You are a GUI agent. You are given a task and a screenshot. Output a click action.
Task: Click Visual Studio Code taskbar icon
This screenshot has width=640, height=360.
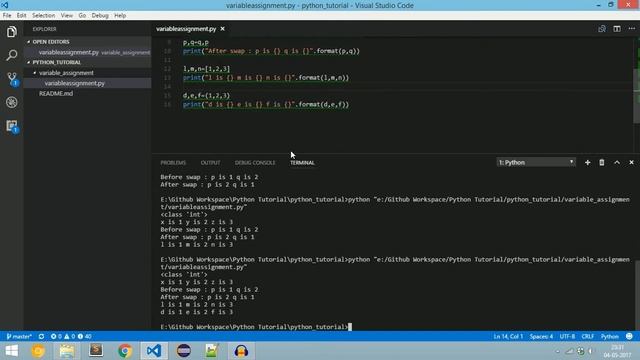154,351
